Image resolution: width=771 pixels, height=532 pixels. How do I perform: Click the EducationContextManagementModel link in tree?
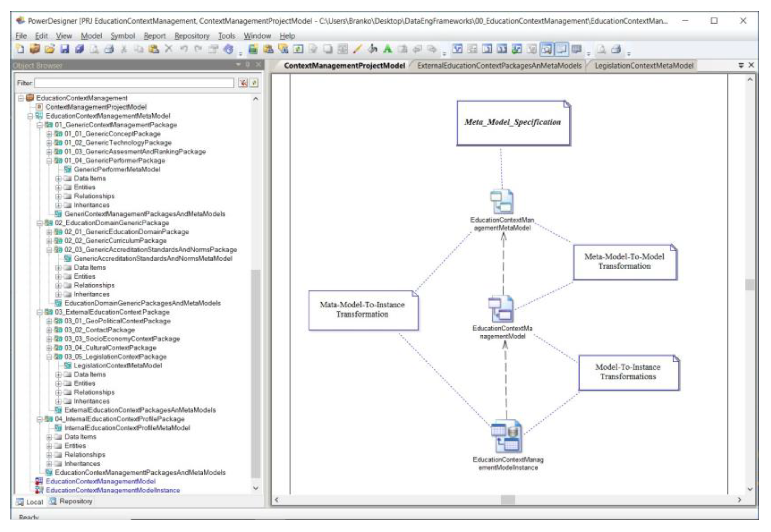click(100, 482)
